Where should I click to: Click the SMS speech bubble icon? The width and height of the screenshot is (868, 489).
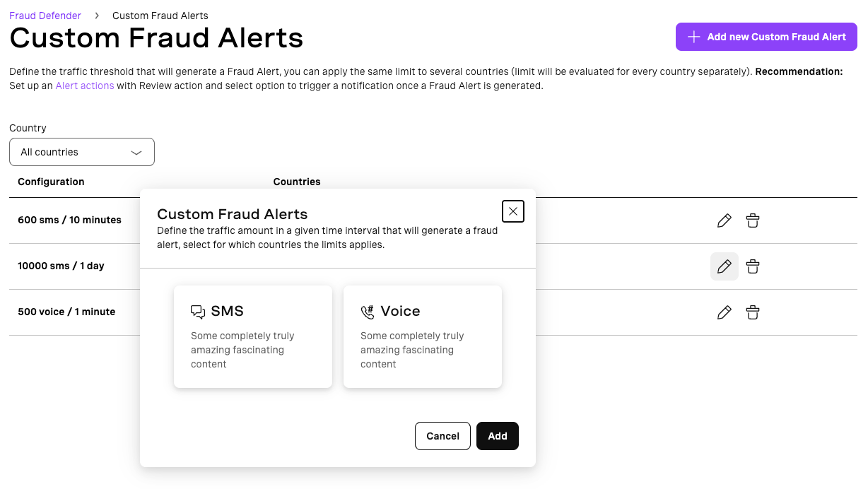pyautogui.click(x=198, y=312)
